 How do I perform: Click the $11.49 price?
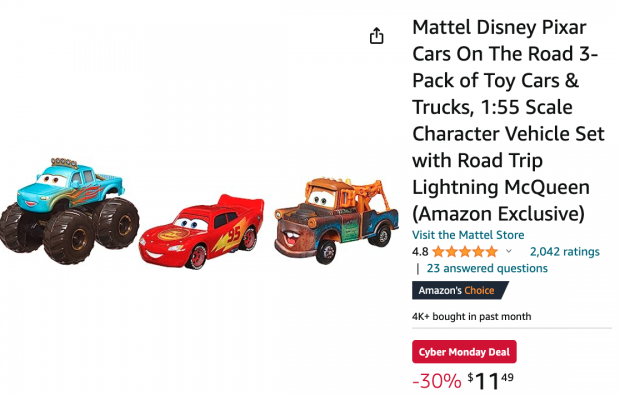(x=491, y=381)
